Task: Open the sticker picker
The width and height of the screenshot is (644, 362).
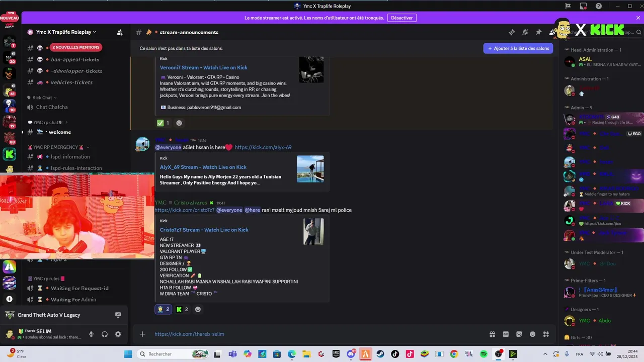Action: click(x=519, y=334)
